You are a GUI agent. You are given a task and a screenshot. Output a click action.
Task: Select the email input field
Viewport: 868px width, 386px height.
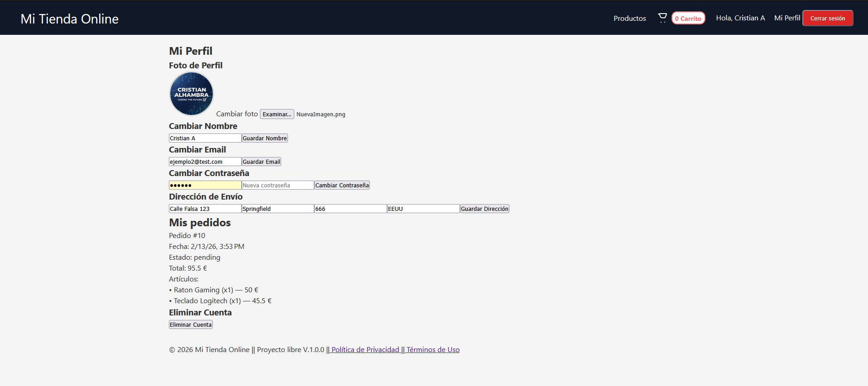point(205,162)
